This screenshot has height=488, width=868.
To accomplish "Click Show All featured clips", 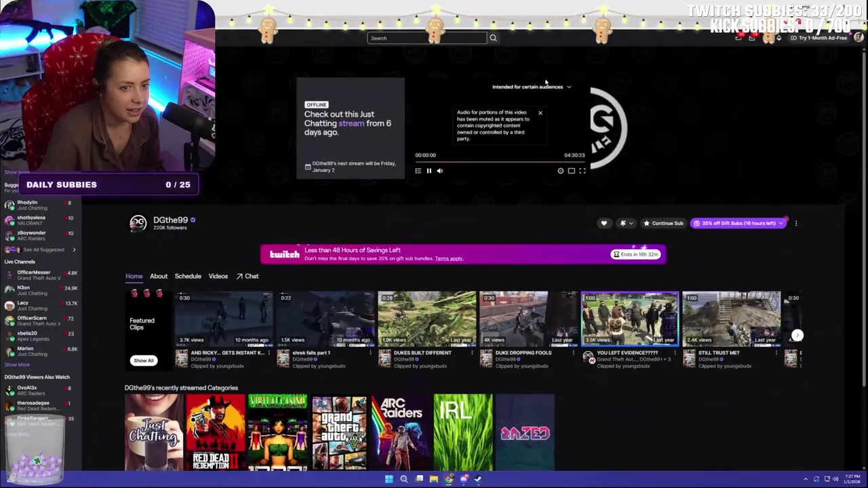I will click(x=144, y=361).
